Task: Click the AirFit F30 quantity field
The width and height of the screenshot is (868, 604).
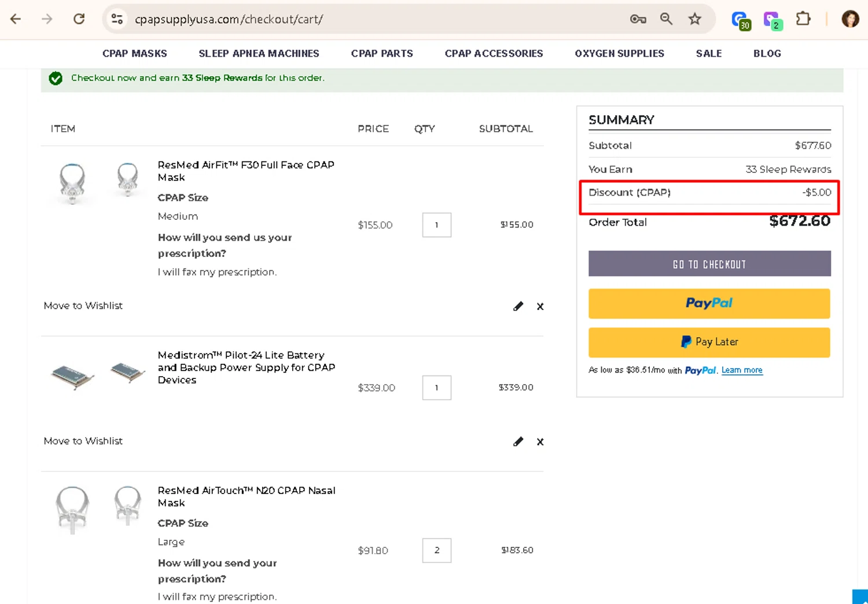Action: pos(437,225)
